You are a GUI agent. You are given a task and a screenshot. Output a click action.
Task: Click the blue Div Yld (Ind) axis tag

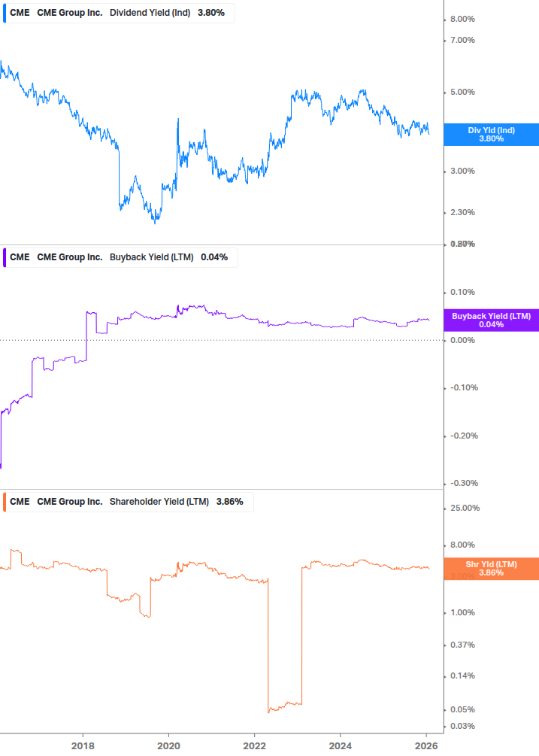[491, 134]
